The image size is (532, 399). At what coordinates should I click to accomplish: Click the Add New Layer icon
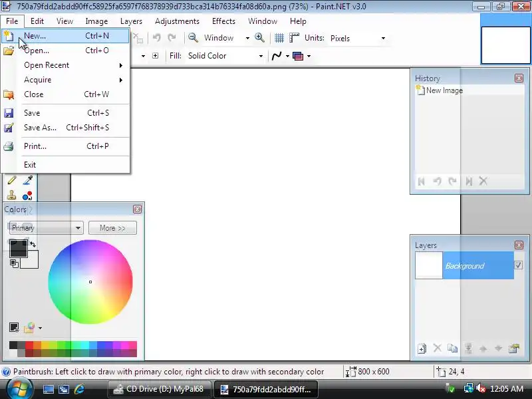pos(422,348)
